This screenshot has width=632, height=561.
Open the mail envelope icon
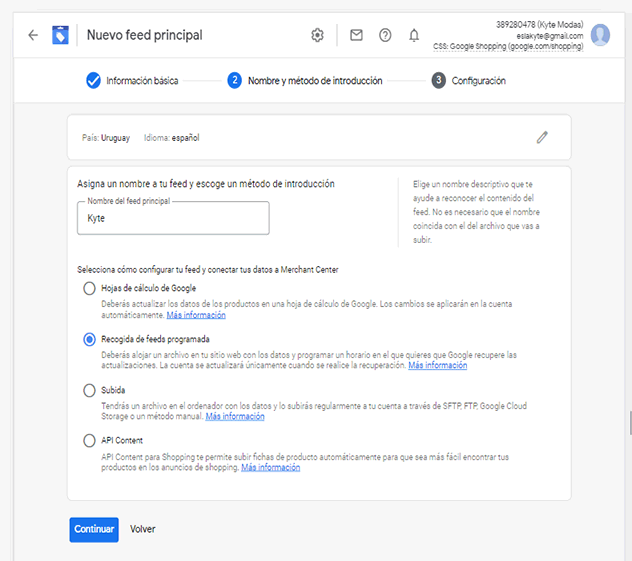[x=356, y=35]
